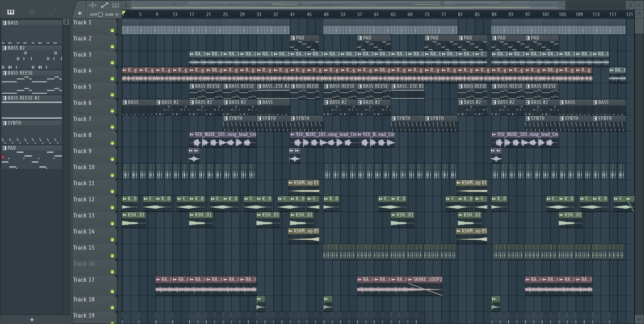The width and height of the screenshot is (644, 324).
Task: Mute Track 8 with its green light
Action: tap(112, 143)
